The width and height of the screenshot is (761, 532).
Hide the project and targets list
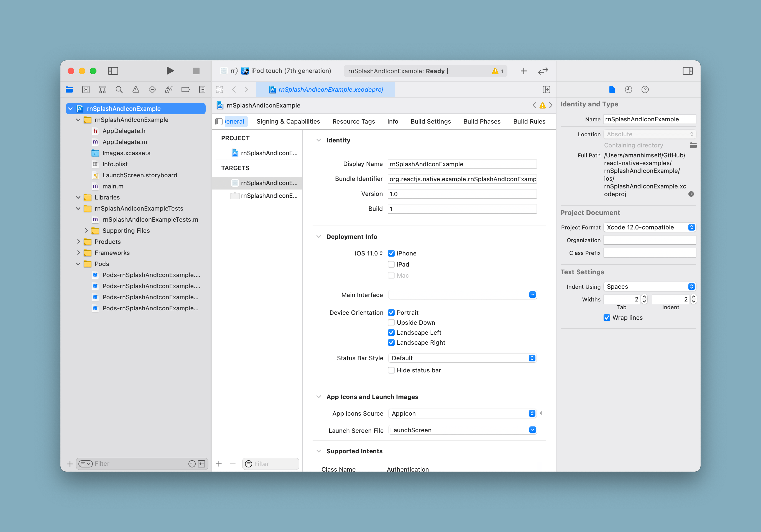[219, 122]
